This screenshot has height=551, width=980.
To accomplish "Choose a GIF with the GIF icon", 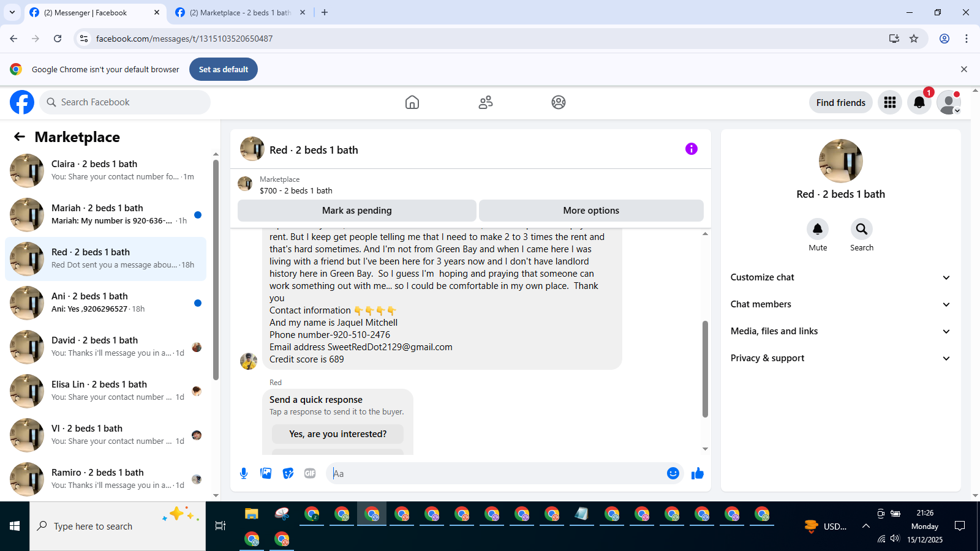I will click(310, 473).
